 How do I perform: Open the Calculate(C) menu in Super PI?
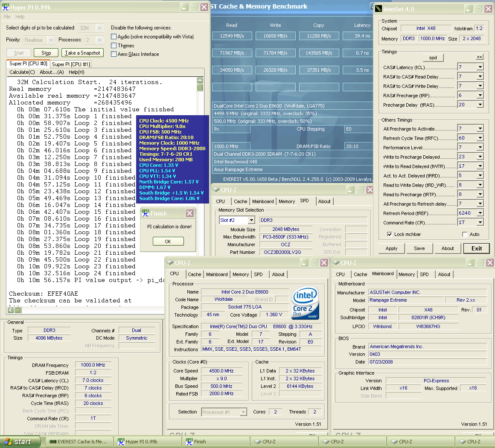22,72
